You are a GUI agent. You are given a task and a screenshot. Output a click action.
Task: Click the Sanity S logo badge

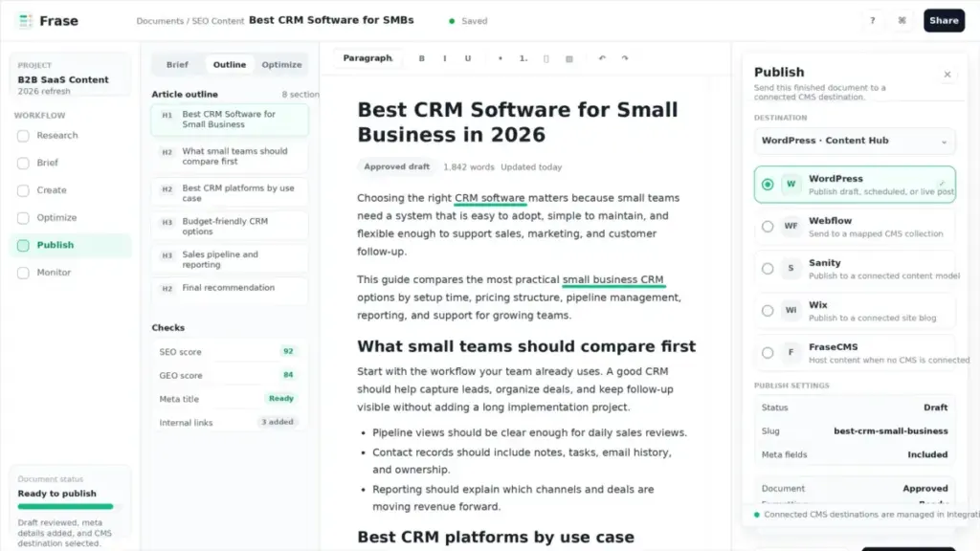[791, 268]
